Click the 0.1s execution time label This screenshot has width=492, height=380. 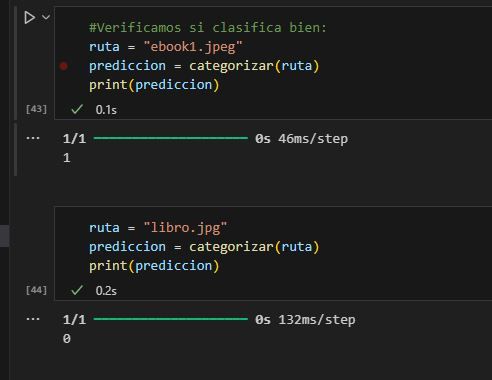pyautogui.click(x=106, y=110)
